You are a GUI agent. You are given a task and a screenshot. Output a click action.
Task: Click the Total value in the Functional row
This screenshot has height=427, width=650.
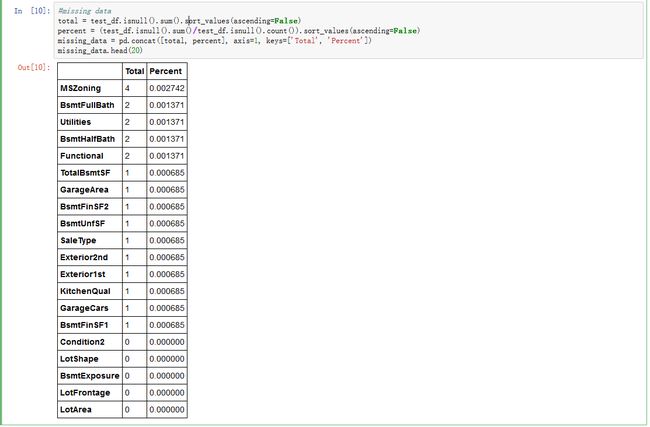point(127,156)
